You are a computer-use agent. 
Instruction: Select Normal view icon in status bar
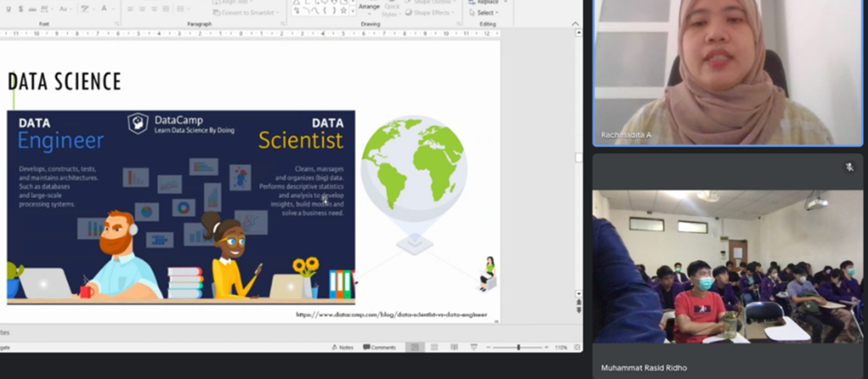click(415, 347)
